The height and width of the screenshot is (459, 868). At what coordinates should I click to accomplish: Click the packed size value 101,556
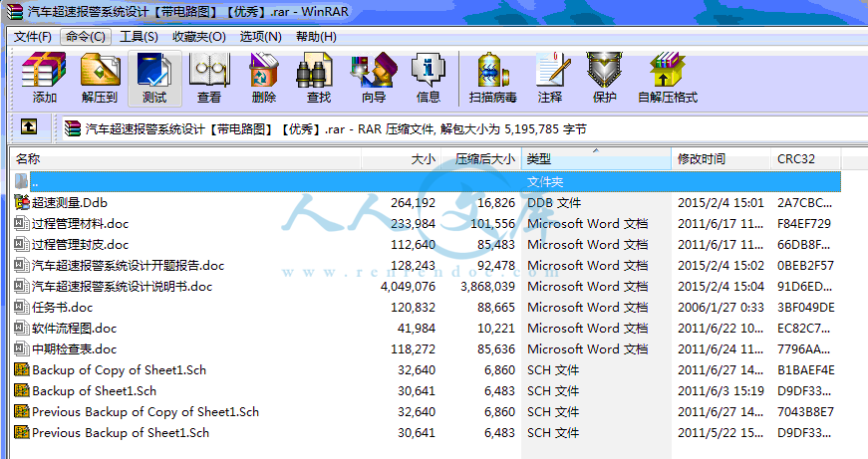492,224
